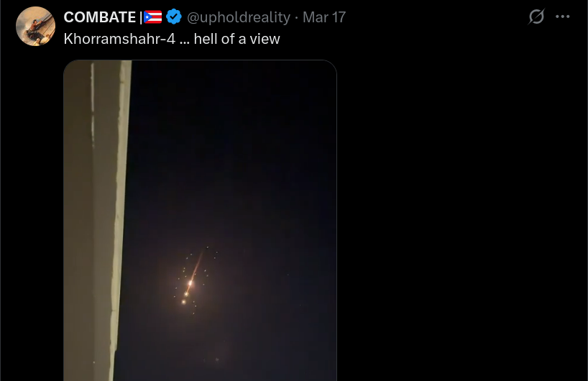Visit the @upholdreality handle link
This screenshot has height=381, width=588.
[239, 17]
